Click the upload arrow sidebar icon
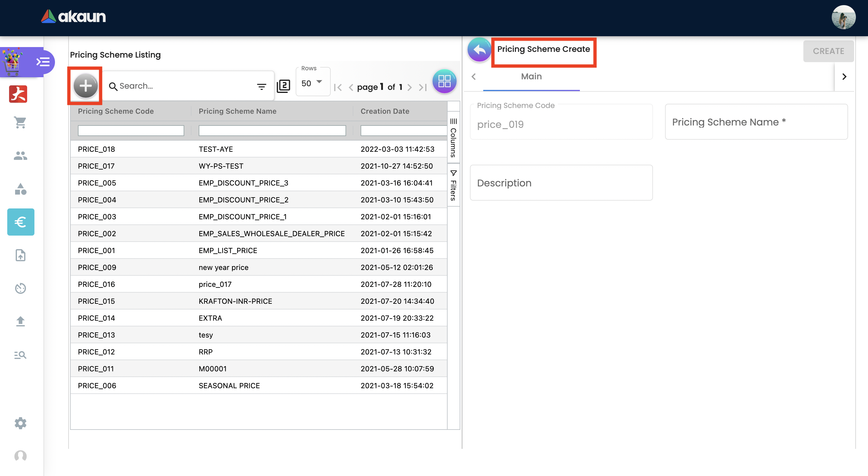The image size is (868, 476). click(20, 322)
